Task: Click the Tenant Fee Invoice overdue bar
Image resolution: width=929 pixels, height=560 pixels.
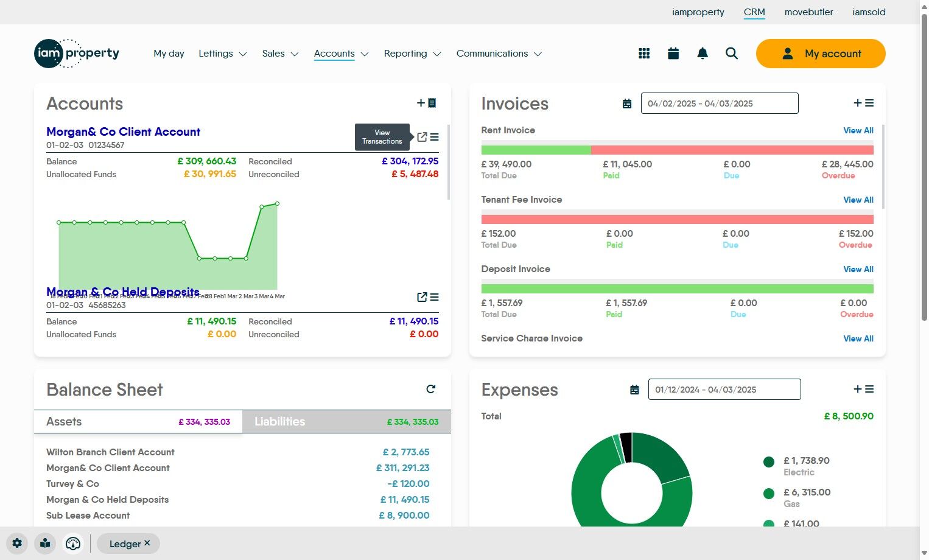Action: point(677,219)
